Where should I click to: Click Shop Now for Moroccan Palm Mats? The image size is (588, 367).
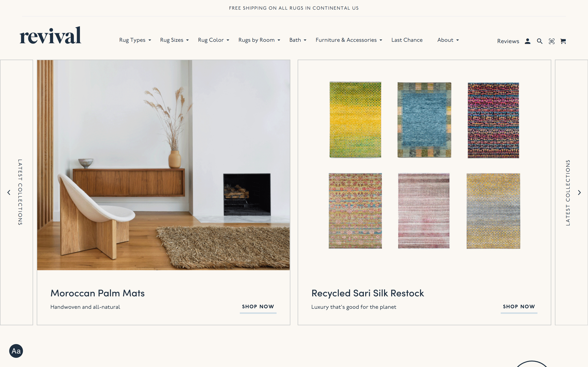coord(258,307)
